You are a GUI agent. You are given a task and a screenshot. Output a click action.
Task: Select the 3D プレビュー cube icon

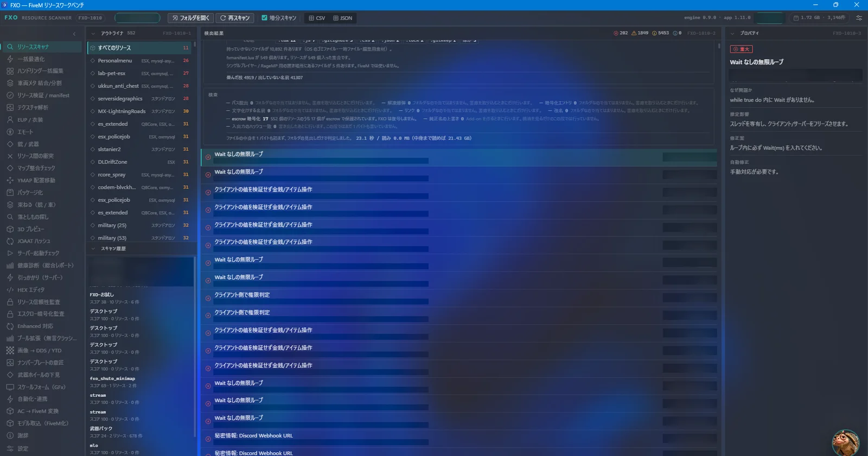(x=10, y=229)
